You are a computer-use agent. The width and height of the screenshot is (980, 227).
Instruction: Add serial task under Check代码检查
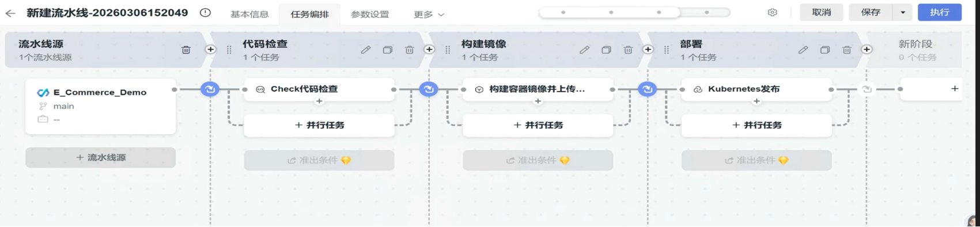coord(319,101)
